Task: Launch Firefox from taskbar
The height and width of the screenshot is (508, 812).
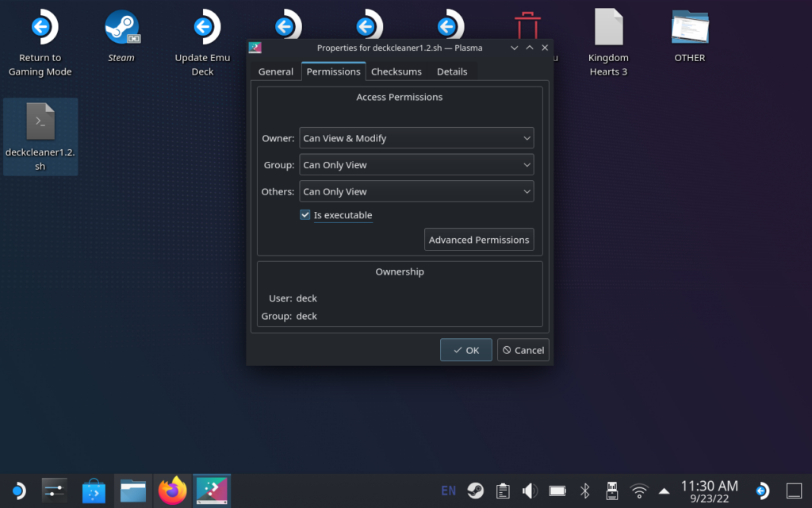Action: click(172, 491)
